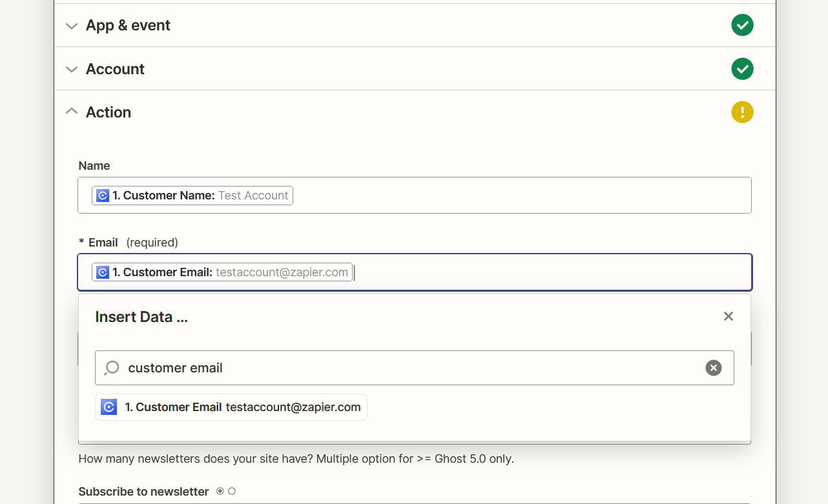Click the app icon in the Customer Name pill
The image size is (828, 504).
tap(103, 196)
